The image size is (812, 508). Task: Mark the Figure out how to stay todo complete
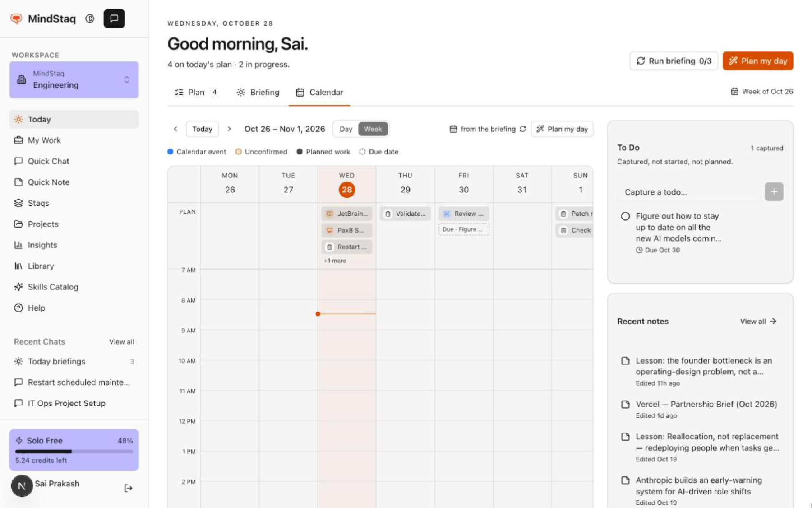(x=625, y=216)
